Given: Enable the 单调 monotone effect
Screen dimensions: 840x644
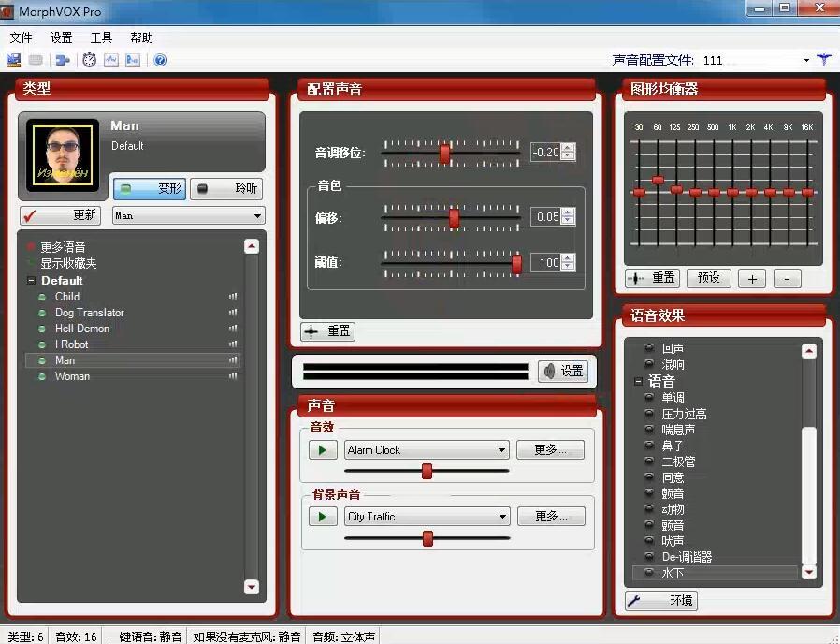Looking at the screenshot, I should (x=649, y=397).
